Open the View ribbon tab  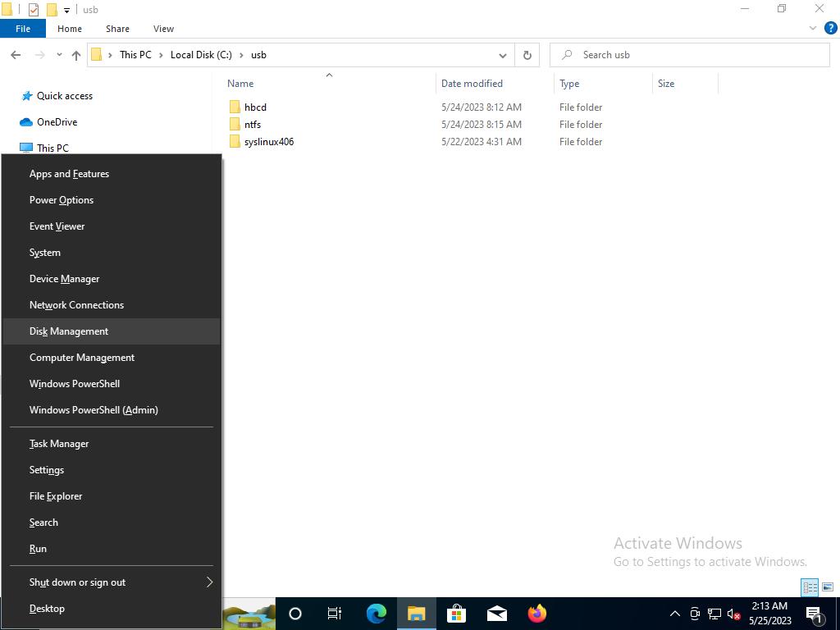tap(163, 29)
